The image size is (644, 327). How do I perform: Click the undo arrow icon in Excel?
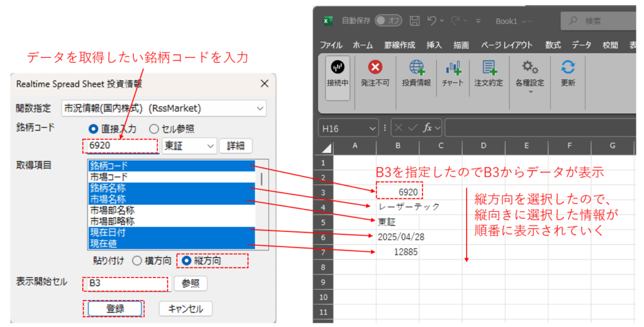pyautogui.click(x=431, y=20)
